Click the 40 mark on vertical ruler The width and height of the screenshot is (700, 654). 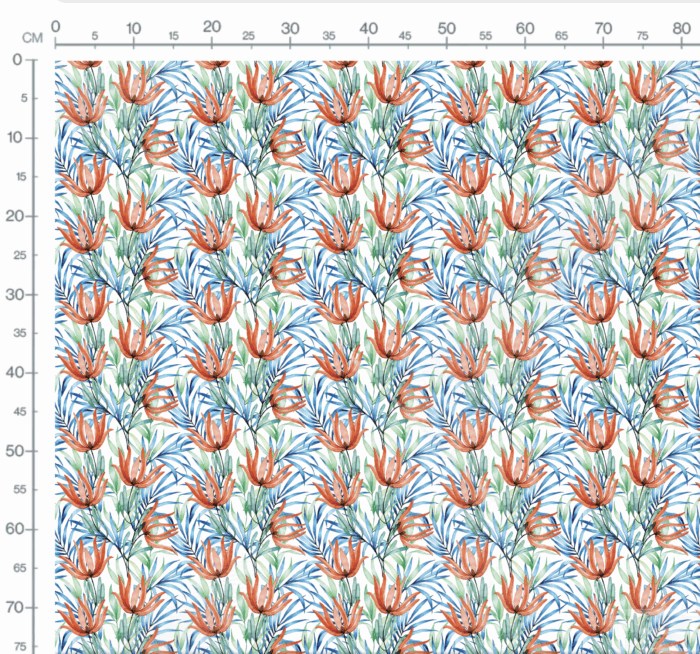pos(14,373)
